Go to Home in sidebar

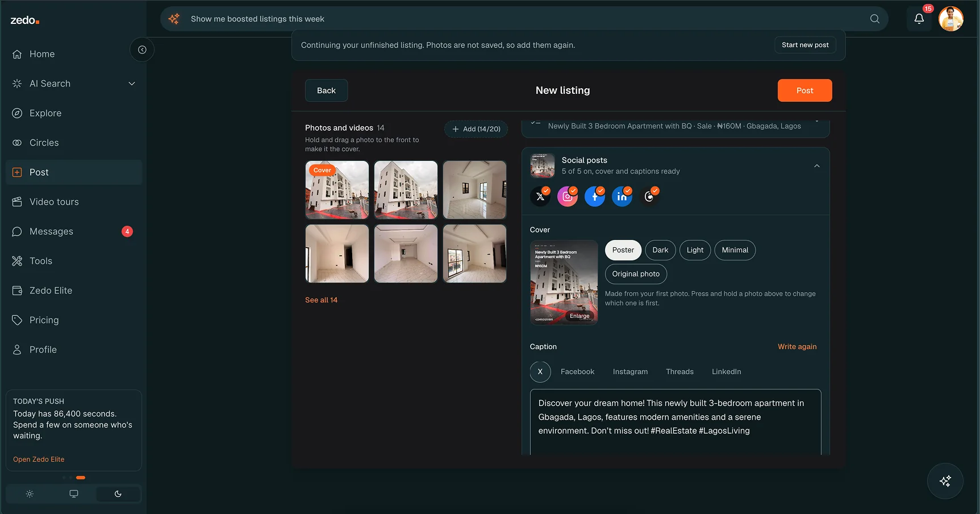pyautogui.click(x=74, y=54)
